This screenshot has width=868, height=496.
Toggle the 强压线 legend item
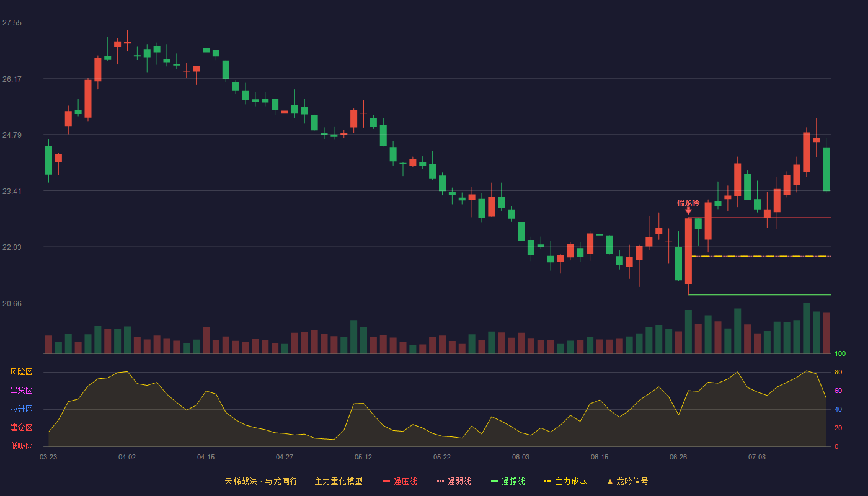400,481
